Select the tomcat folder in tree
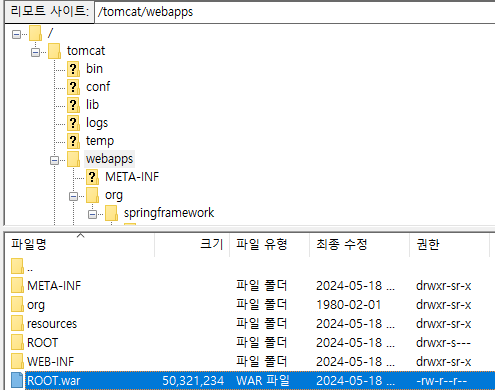495x390 pixels. coord(86,51)
